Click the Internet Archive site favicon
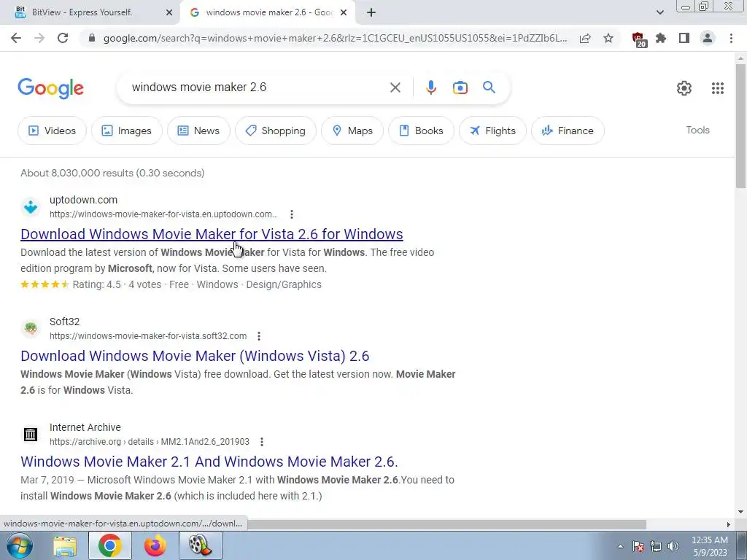The height and width of the screenshot is (560, 747). pos(31,435)
